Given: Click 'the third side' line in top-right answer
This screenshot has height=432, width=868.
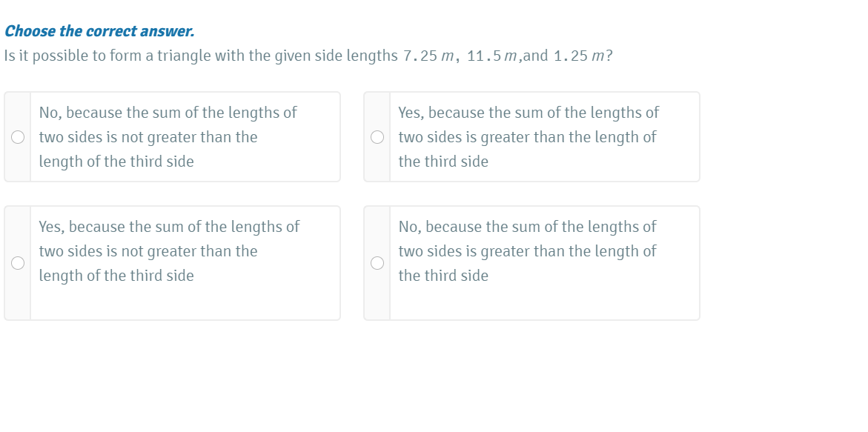Looking at the screenshot, I should coord(443,162).
